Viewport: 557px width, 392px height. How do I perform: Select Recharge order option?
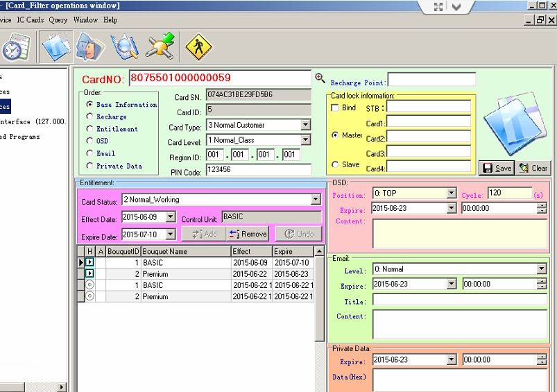coord(107,117)
